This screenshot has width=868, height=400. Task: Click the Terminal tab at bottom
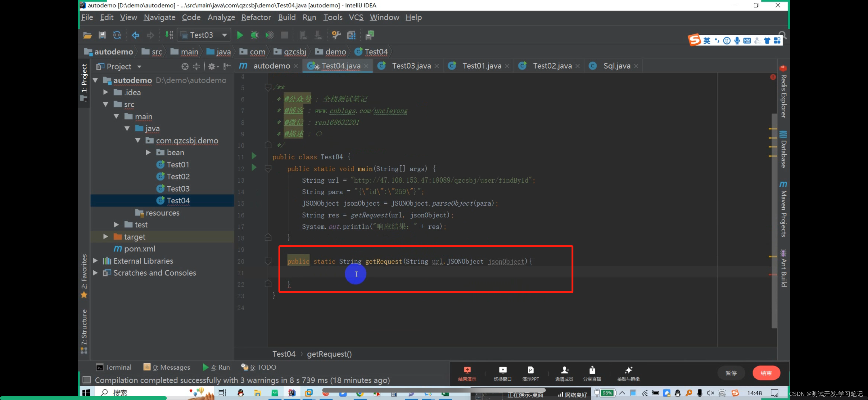click(114, 367)
